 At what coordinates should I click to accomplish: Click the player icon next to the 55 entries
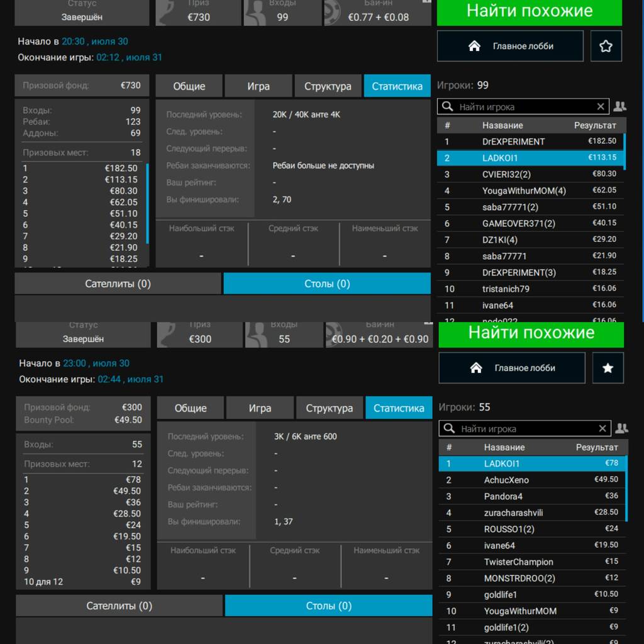click(x=256, y=335)
